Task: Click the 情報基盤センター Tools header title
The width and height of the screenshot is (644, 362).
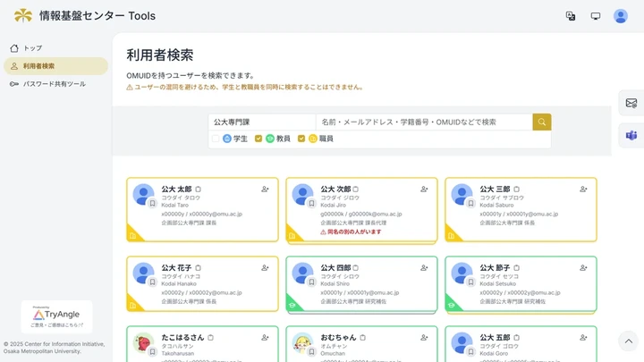Action: 97,16
